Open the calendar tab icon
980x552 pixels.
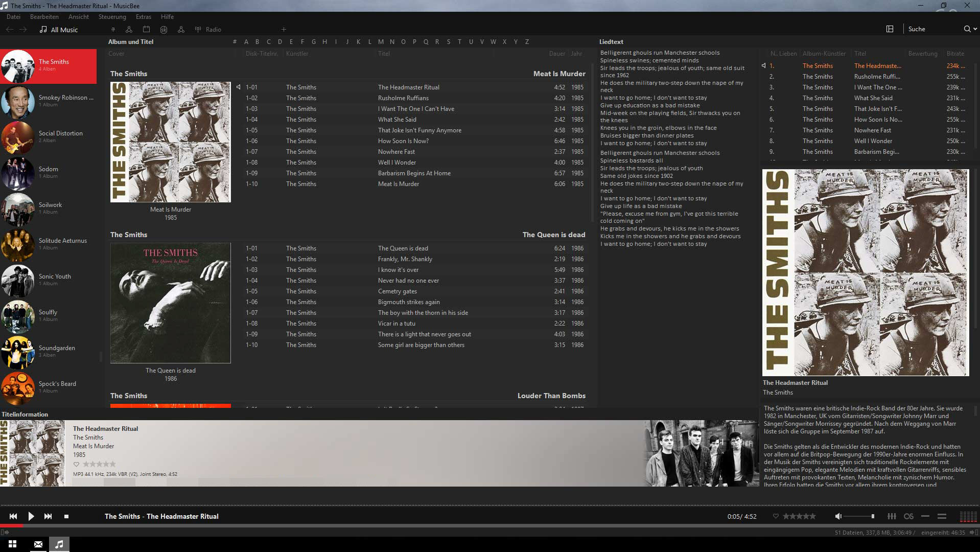tap(146, 30)
